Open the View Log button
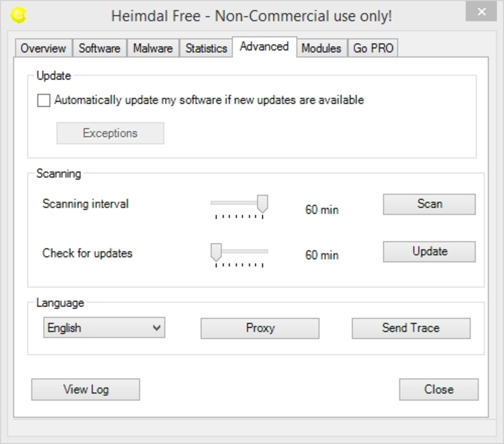 click(85, 389)
